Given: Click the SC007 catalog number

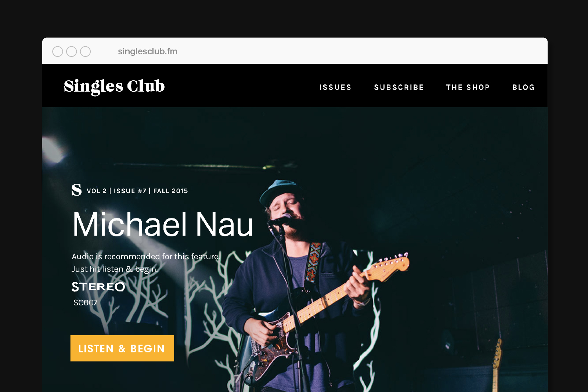Looking at the screenshot, I should tap(85, 303).
